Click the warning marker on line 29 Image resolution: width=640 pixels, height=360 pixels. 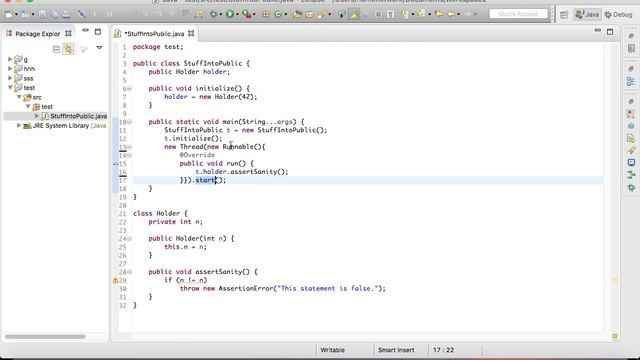pos(115,280)
